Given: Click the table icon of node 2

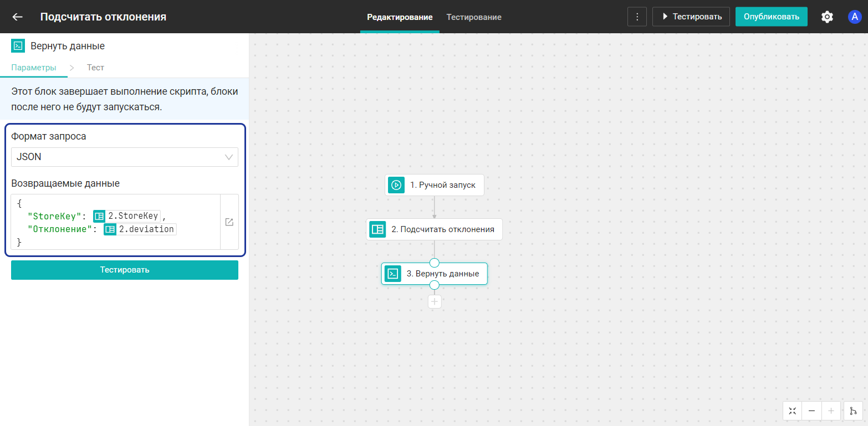Looking at the screenshot, I should [x=377, y=229].
